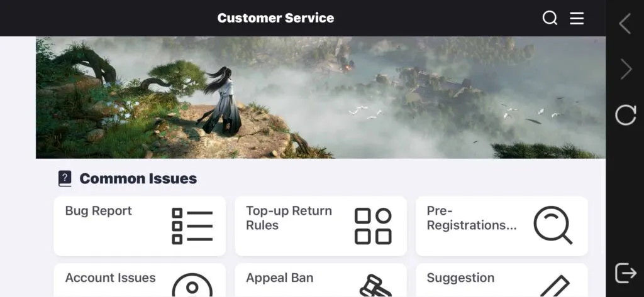Image resolution: width=644 pixels, height=297 pixels.
Task: Select the Appeal Ban label
Action: pyautogui.click(x=280, y=278)
